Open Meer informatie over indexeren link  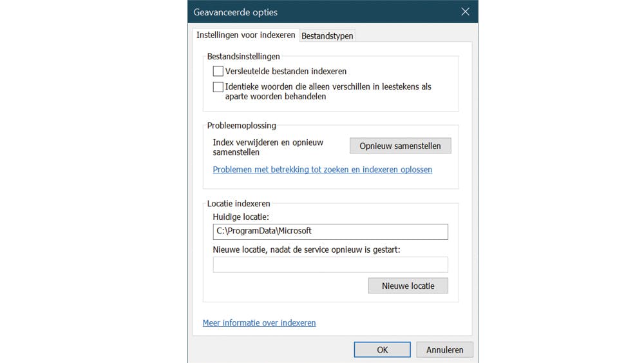259,322
